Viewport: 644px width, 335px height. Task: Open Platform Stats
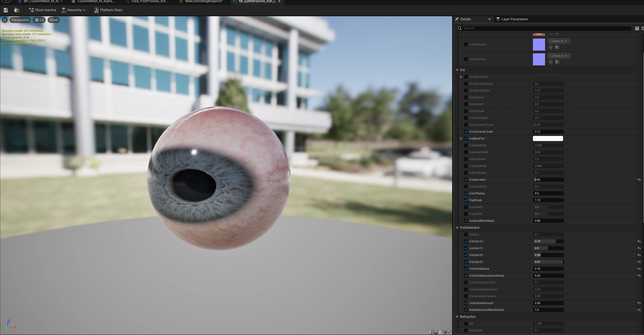tap(108, 10)
